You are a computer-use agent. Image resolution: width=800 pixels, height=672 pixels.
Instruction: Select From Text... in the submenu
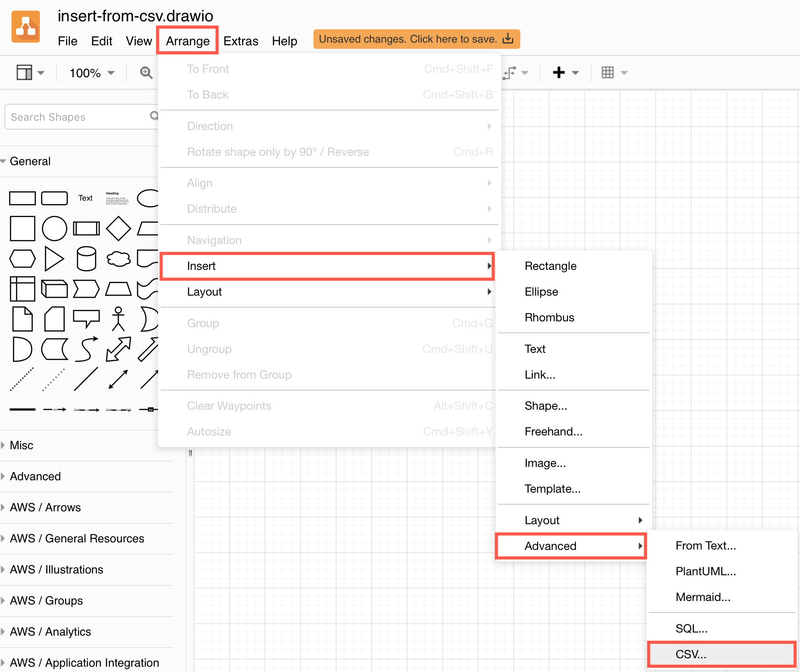click(x=705, y=546)
